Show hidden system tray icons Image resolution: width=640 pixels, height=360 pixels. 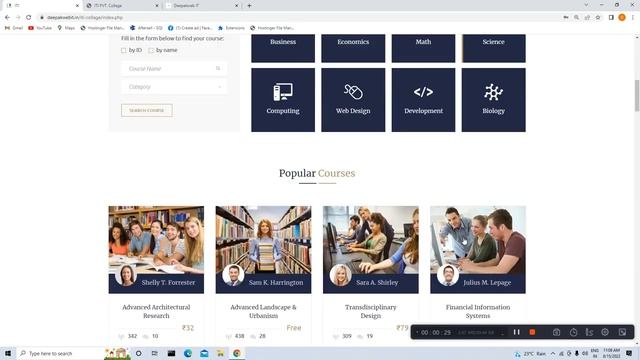pos(553,353)
